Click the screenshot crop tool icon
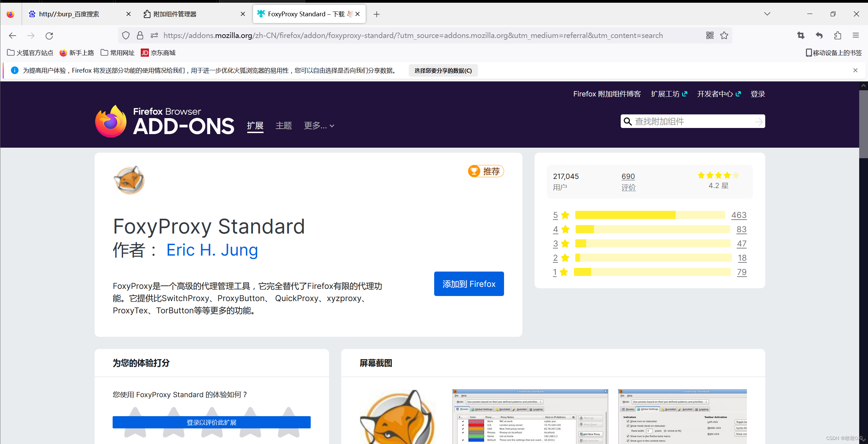868x444 pixels. [801, 35]
